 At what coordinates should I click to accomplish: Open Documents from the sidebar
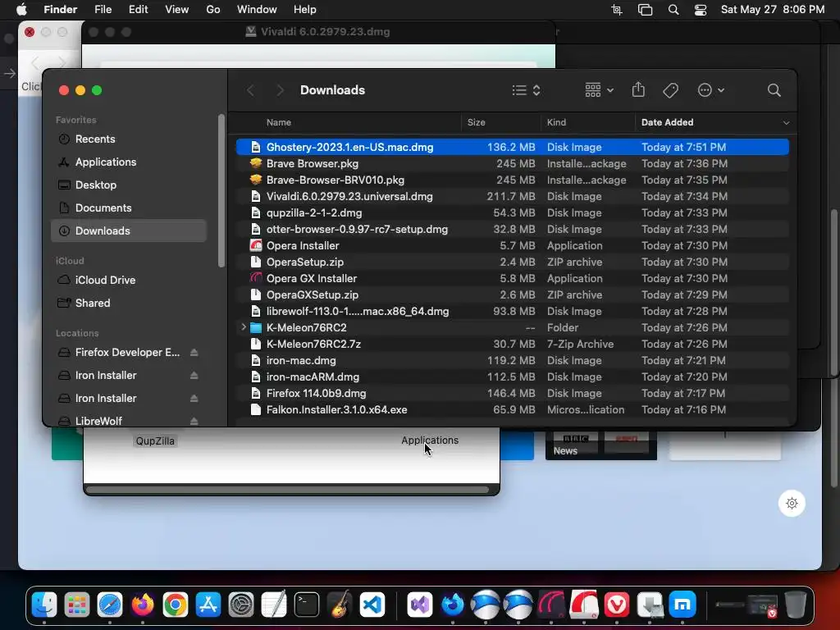pos(129,208)
